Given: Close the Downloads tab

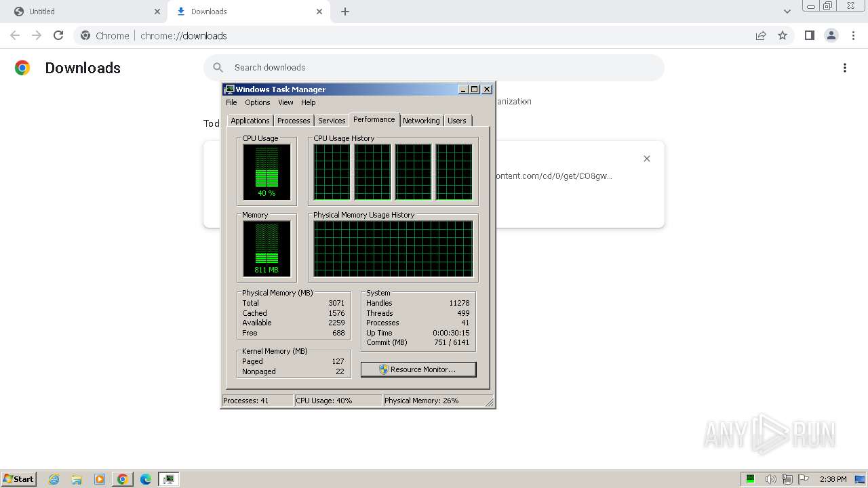Looking at the screenshot, I should coord(319,12).
